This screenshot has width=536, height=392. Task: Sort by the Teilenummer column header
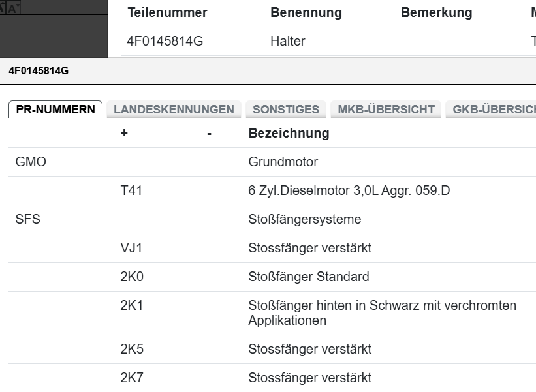pos(167,12)
